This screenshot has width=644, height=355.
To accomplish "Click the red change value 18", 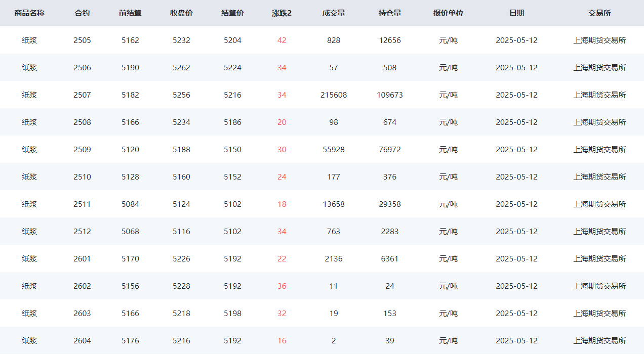I will pyautogui.click(x=282, y=204).
